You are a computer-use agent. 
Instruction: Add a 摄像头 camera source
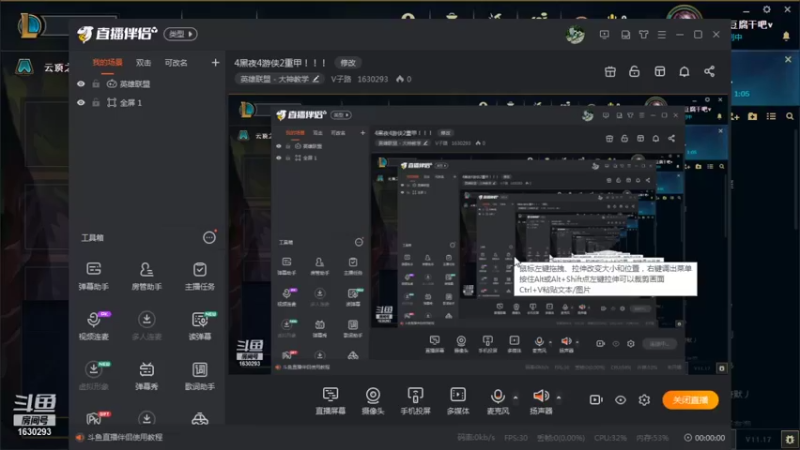tap(373, 401)
